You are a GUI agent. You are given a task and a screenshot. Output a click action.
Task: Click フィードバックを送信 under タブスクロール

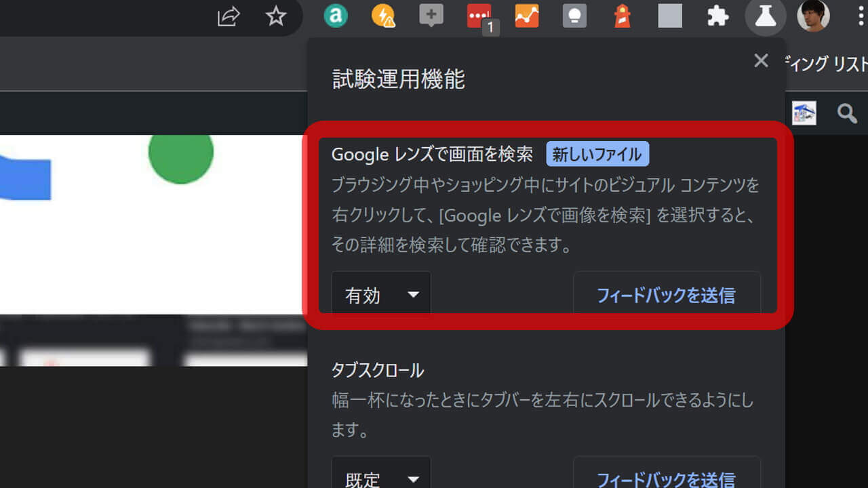click(x=667, y=479)
